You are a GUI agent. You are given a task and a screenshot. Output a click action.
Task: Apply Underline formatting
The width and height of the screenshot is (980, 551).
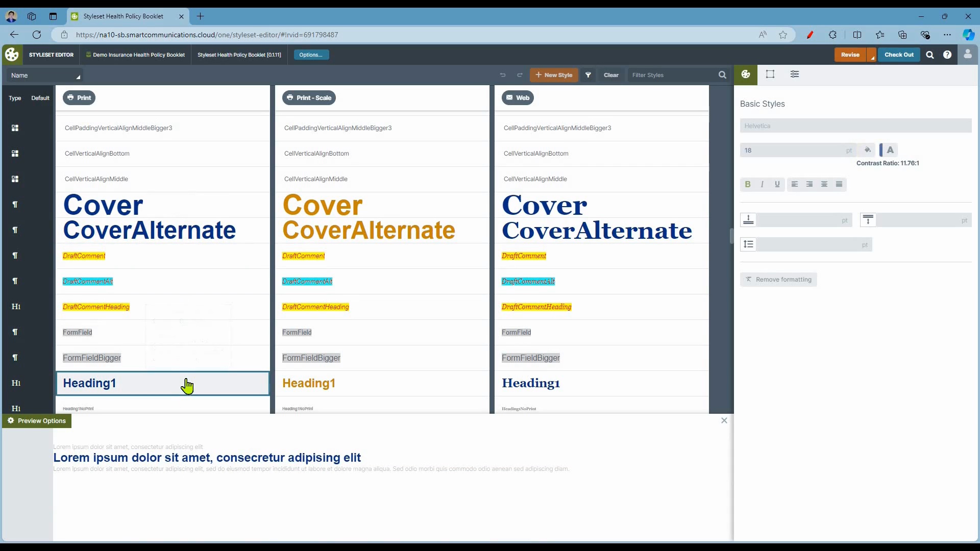coord(777,184)
